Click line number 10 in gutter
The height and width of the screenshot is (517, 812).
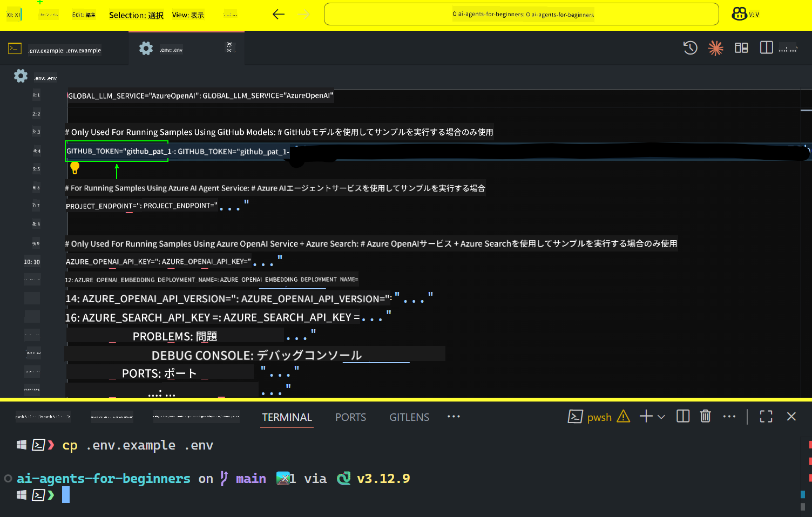click(32, 262)
